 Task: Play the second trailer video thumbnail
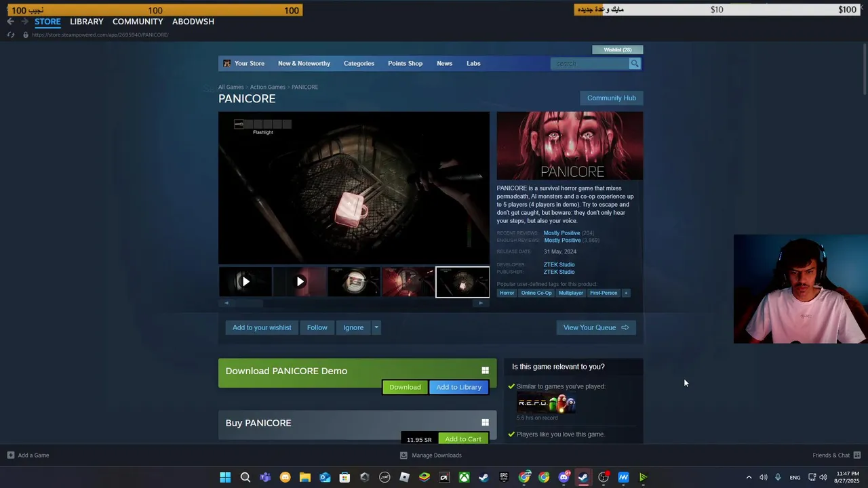[x=300, y=282]
